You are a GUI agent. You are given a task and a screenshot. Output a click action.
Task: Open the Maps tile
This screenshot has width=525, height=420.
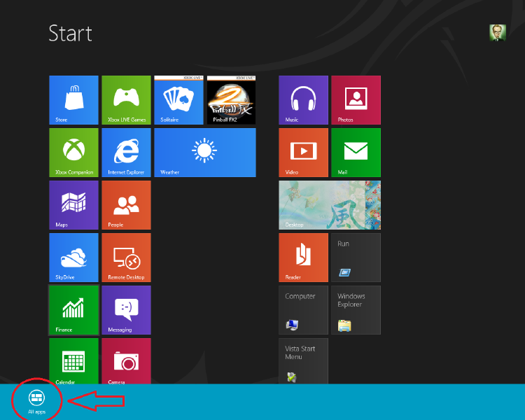point(73,205)
